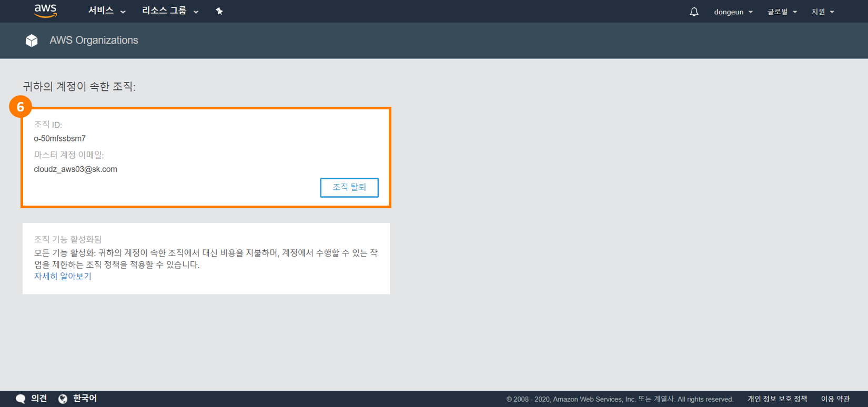Click the globe language icon
This screenshot has width=868, height=407.
coord(63,399)
